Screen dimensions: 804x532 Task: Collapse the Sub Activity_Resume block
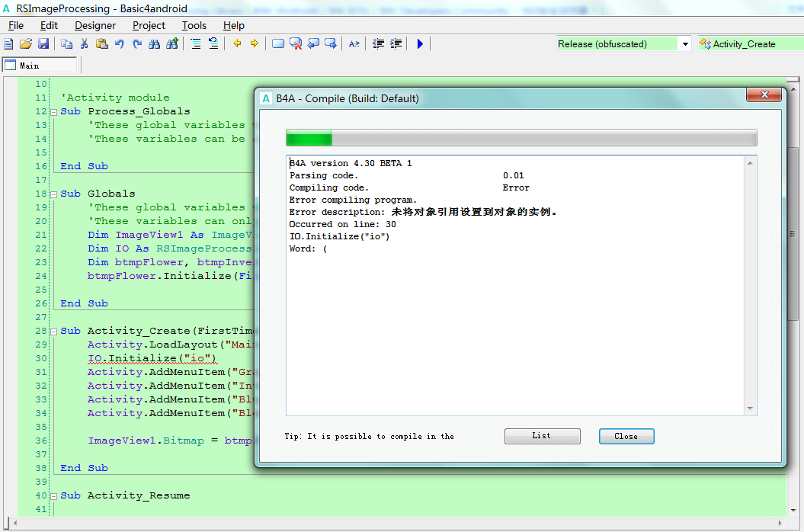point(53,496)
